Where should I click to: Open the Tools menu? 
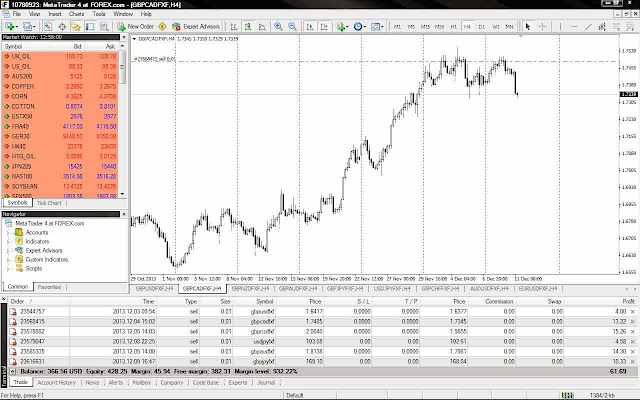tap(99, 14)
